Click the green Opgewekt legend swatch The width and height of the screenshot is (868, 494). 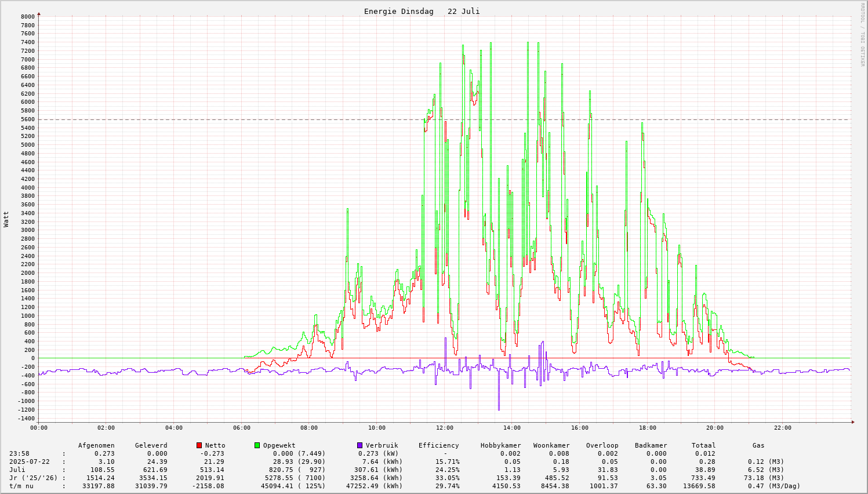[x=257, y=445]
